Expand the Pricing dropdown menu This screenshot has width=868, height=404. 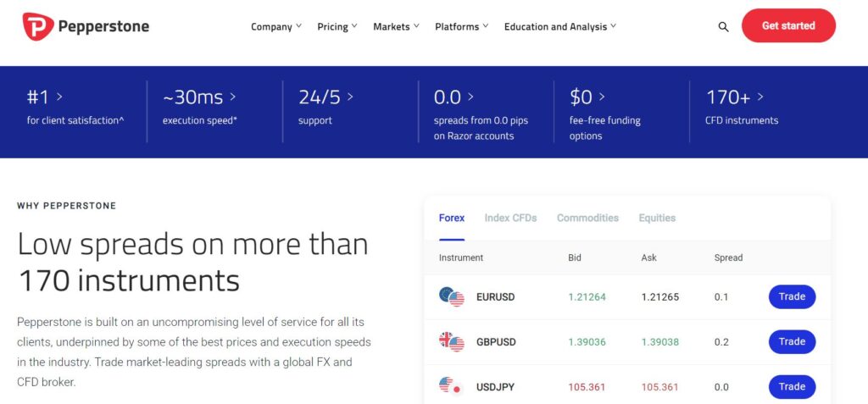(337, 26)
